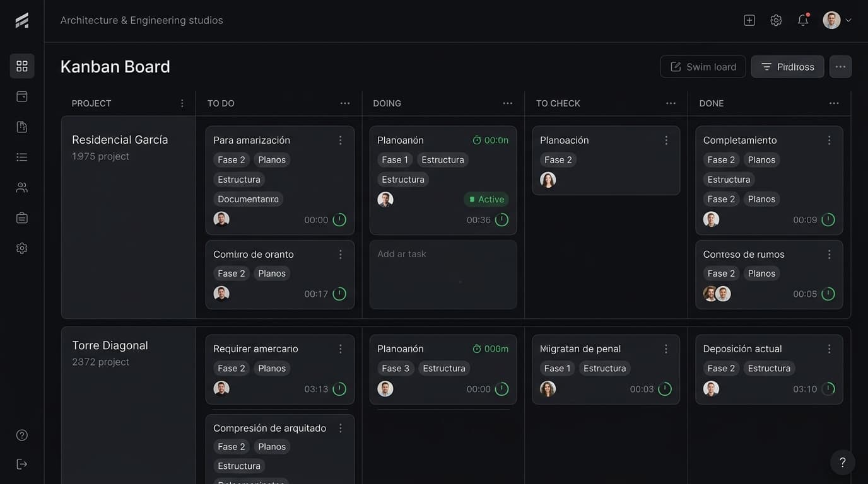Viewport: 868px width, 484px height.
Task: Click Documentanıro tag on Para amarización
Action: 248,199
